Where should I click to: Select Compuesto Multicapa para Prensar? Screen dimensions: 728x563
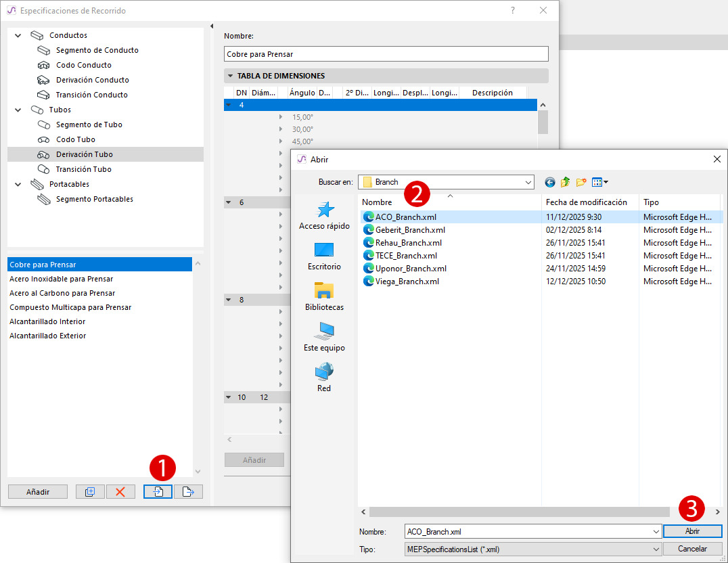click(x=100, y=307)
